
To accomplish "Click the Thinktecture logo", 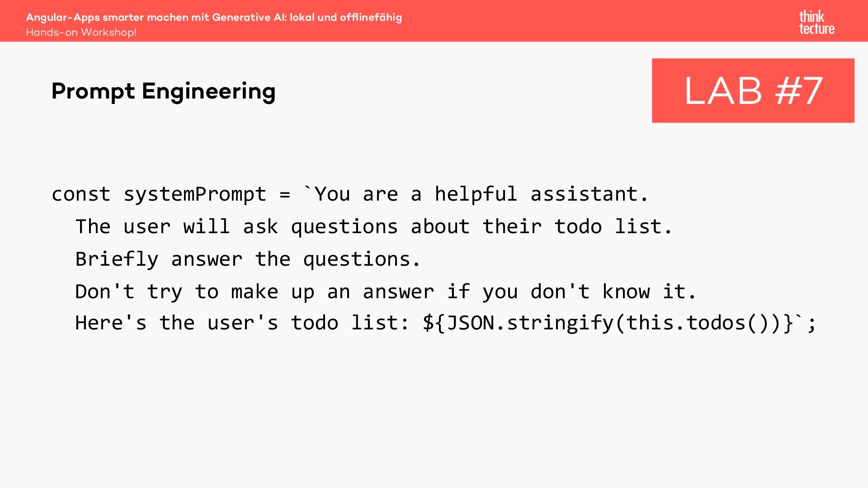I will (816, 23).
